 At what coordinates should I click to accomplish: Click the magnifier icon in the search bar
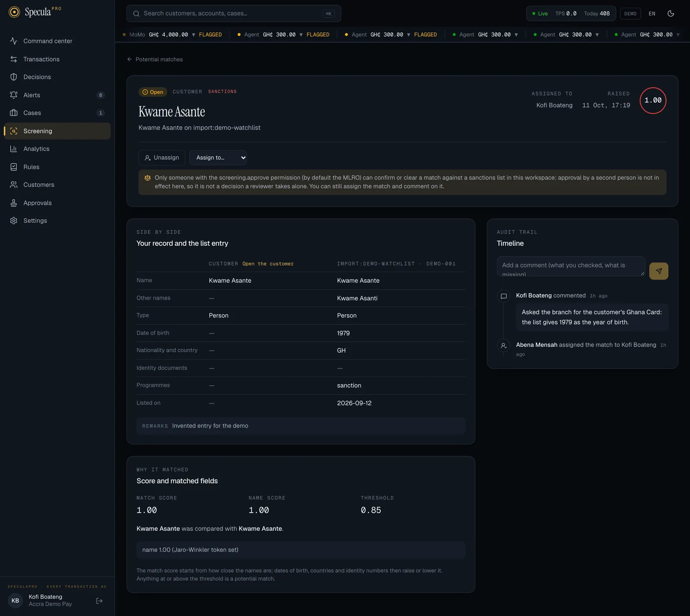click(x=136, y=13)
